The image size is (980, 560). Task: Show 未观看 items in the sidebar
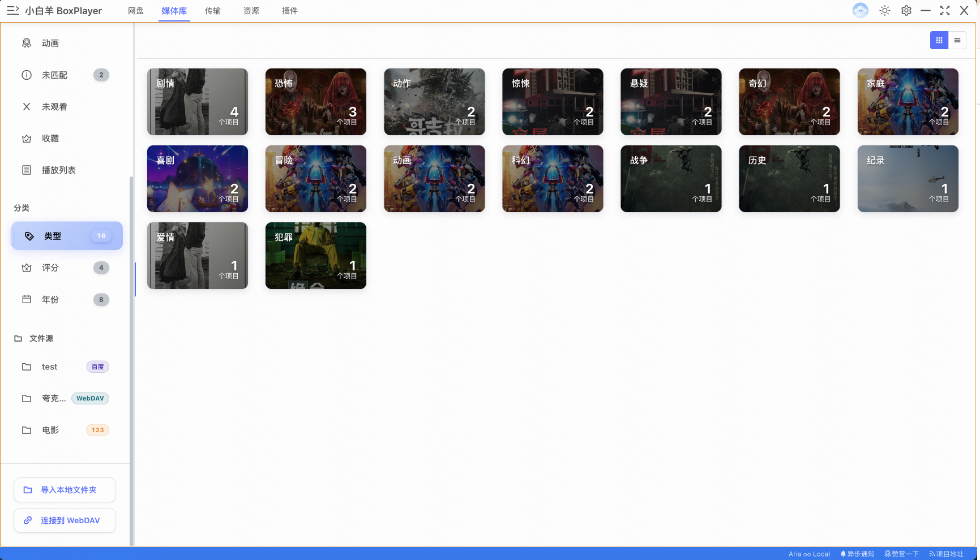[x=55, y=107]
